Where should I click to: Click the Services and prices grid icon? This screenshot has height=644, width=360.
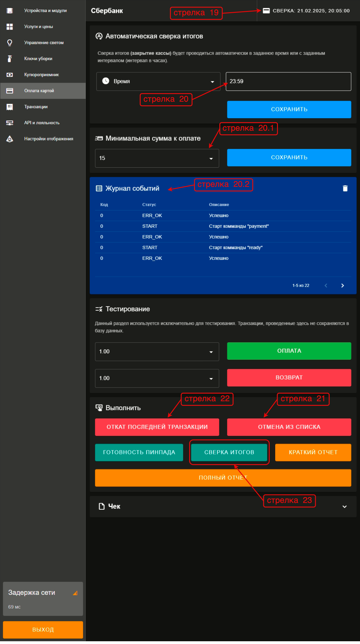coord(10,27)
